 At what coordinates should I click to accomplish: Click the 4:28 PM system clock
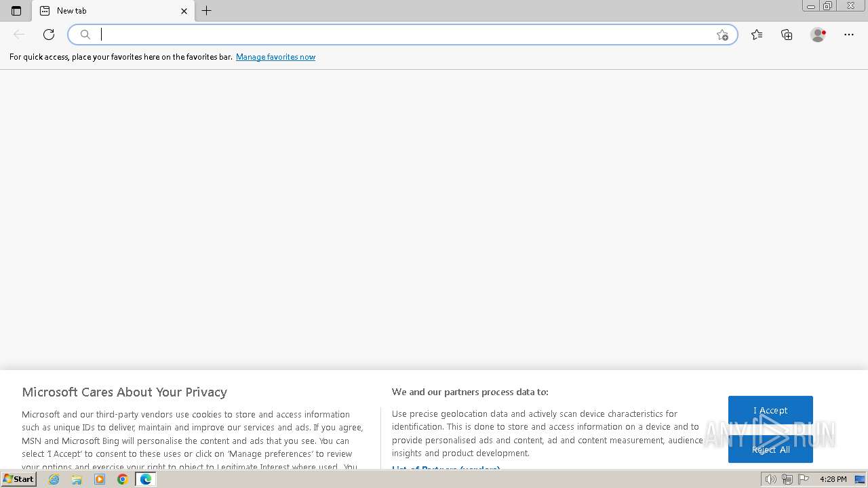(833, 479)
